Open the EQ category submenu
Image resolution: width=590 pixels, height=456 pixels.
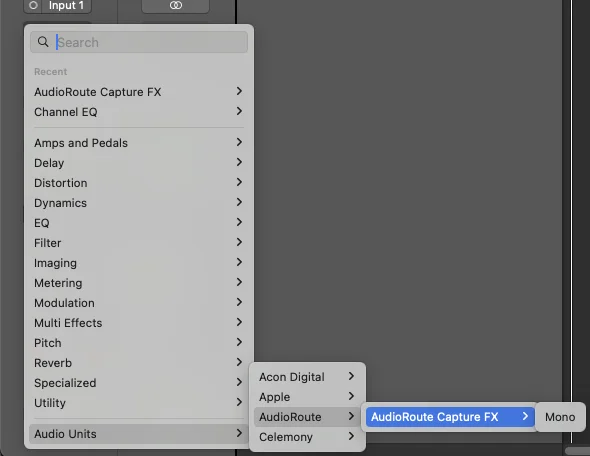(139, 223)
